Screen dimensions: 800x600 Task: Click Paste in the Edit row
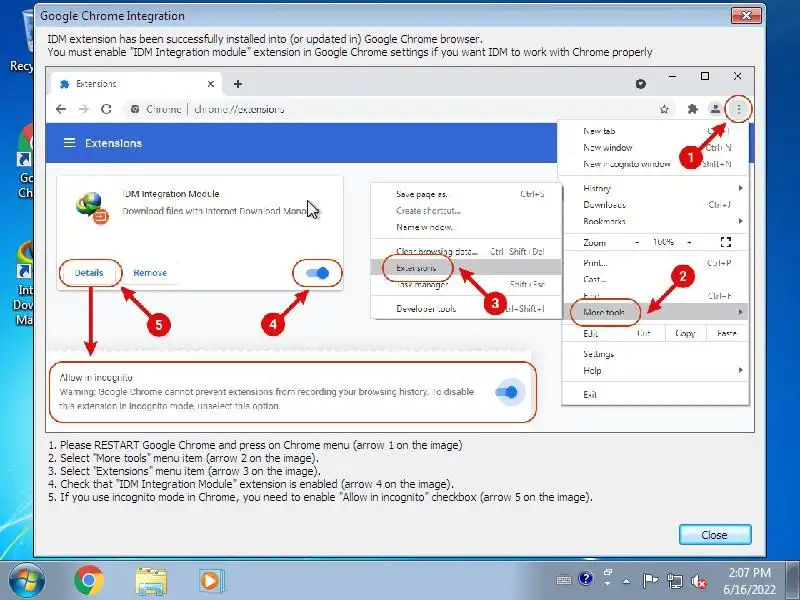727,333
